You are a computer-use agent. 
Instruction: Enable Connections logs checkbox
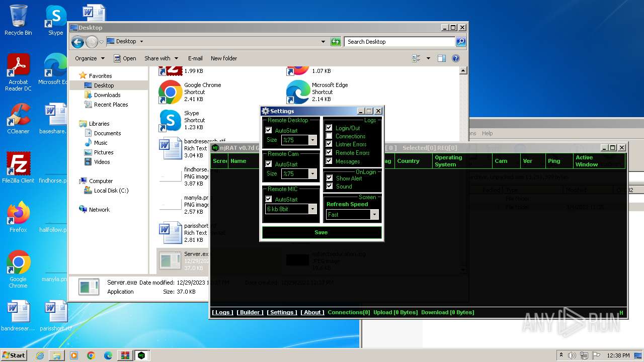pyautogui.click(x=329, y=136)
